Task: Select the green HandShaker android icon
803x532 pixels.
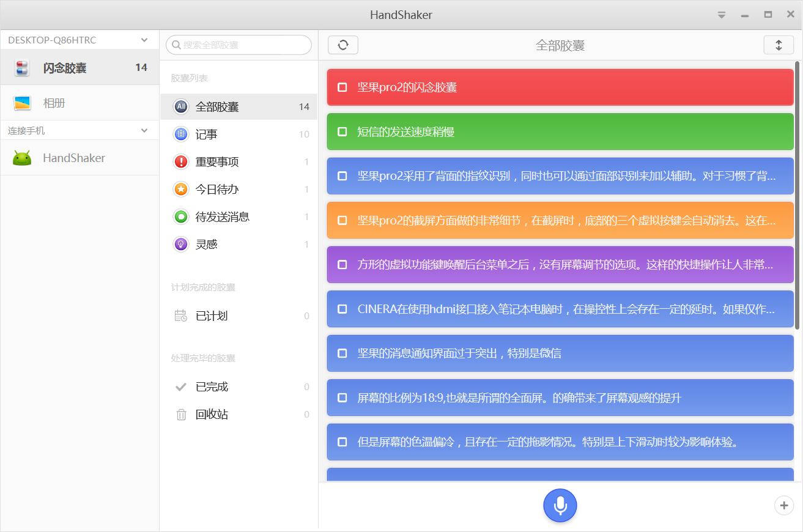Action: click(x=22, y=158)
